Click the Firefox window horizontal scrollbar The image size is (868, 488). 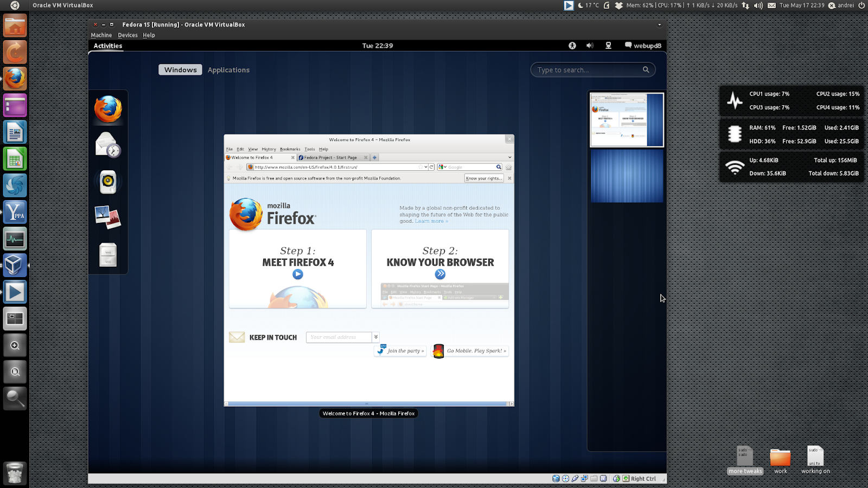(369, 403)
